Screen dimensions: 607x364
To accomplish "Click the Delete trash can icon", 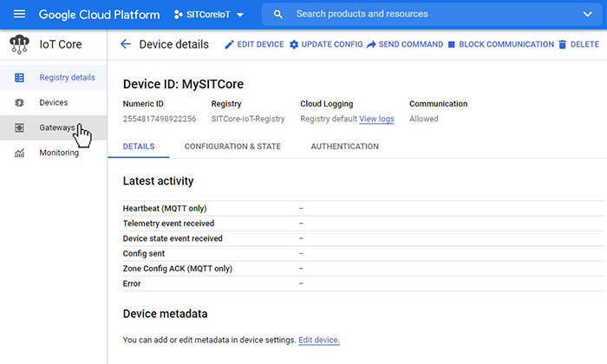I will pos(563,44).
